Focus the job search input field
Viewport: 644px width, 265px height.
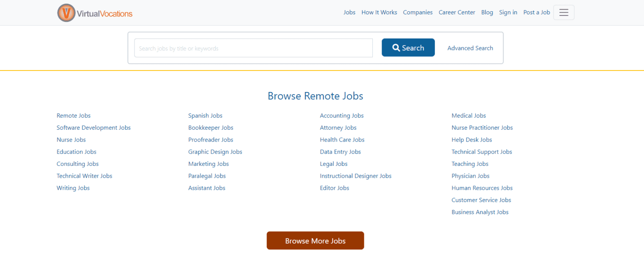pos(253,48)
